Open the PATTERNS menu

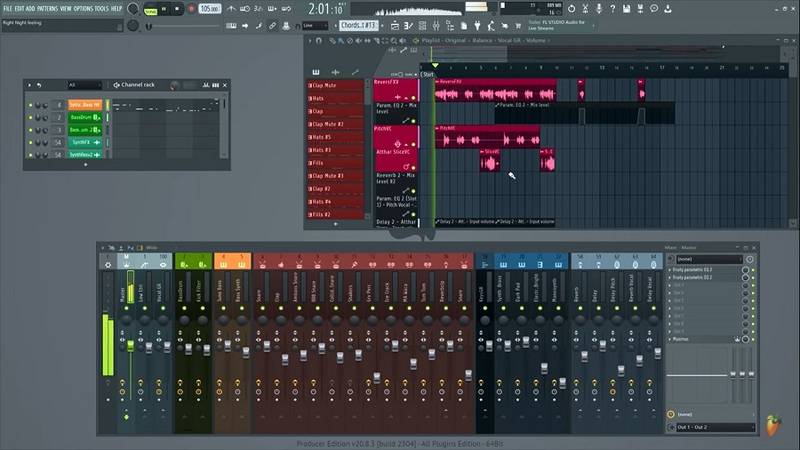47,9
